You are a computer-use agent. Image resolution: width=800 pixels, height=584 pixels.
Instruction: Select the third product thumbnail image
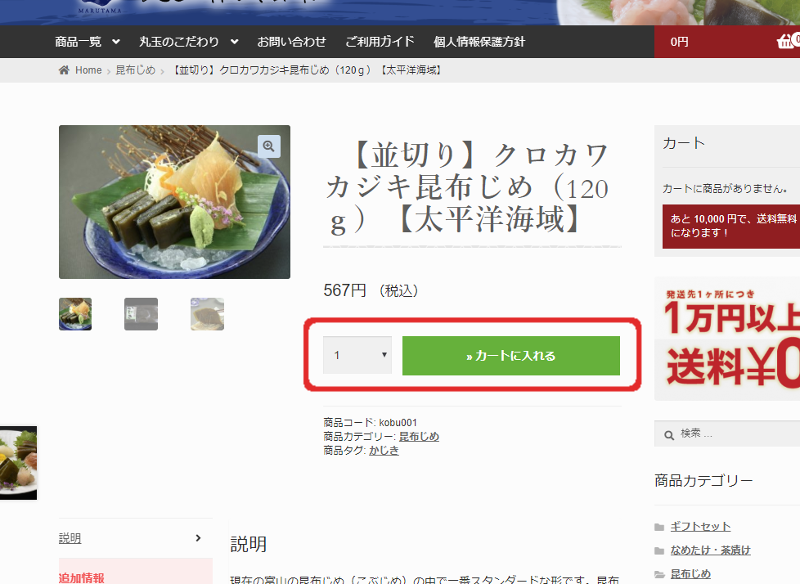[207, 314]
